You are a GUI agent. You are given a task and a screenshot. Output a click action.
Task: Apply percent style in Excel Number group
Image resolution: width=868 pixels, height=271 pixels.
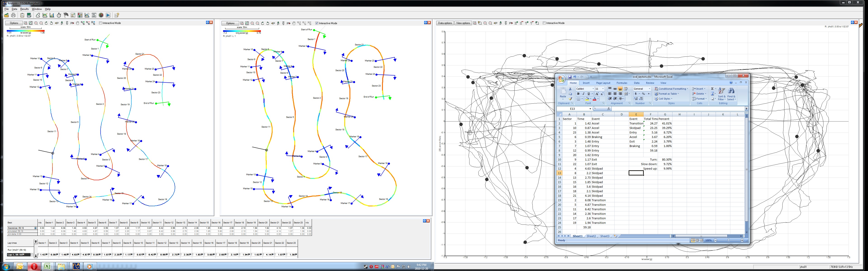(643, 94)
